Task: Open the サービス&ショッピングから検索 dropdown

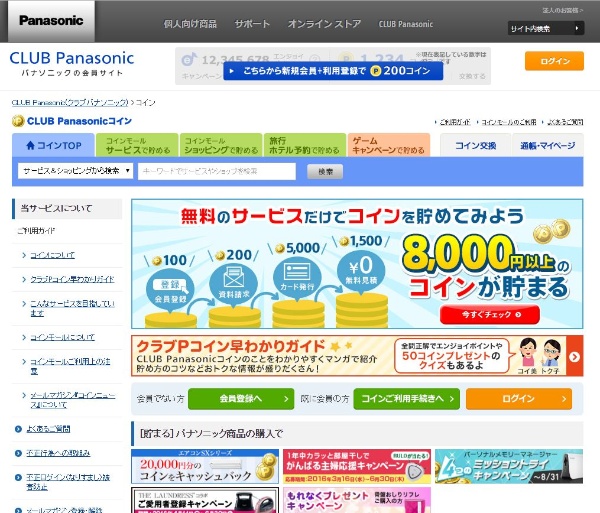Action: [75, 171]
